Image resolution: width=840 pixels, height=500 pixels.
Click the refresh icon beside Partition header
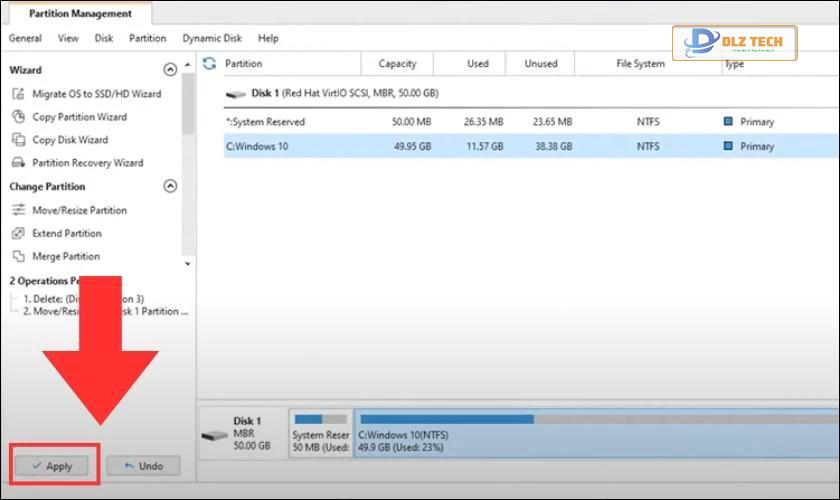[209, 63]
